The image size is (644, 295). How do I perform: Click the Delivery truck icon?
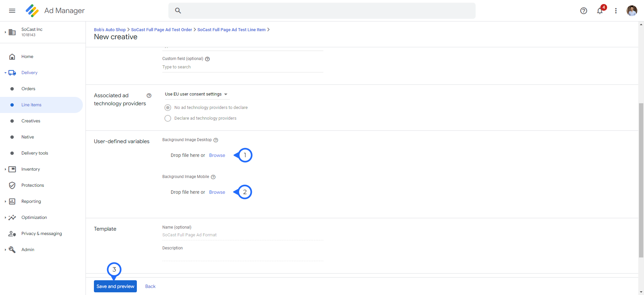[12, 73]
